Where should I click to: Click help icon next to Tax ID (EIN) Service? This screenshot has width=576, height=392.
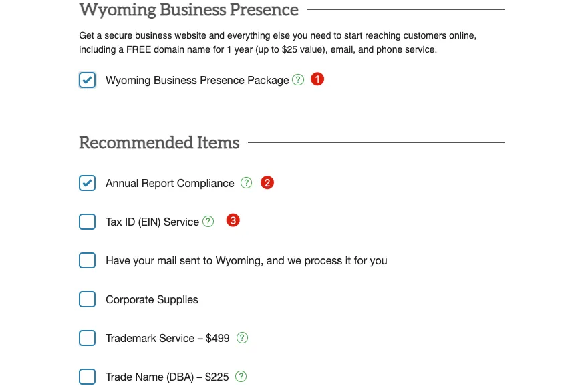(208, 221)
